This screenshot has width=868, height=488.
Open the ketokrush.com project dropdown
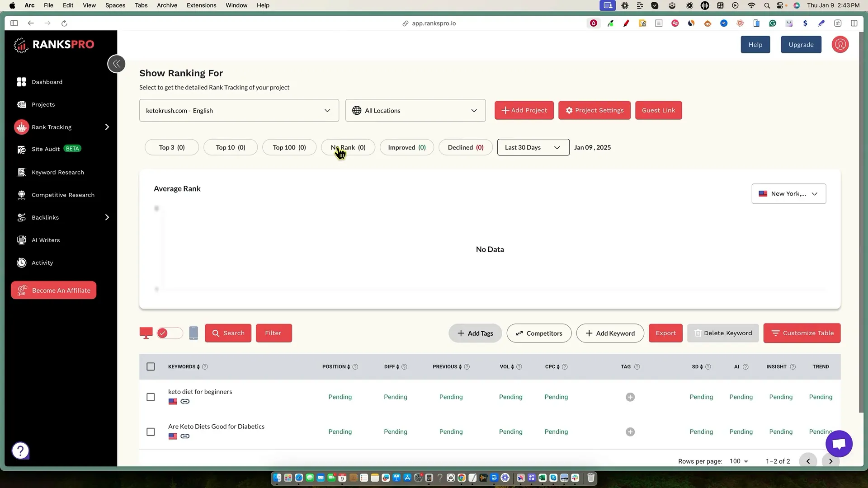point(239,111)
